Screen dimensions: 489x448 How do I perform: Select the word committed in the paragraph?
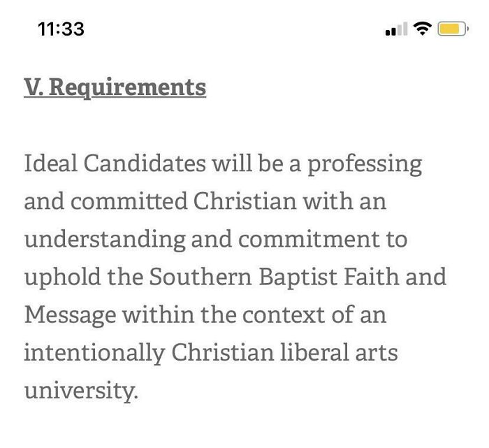pos(129,201)
